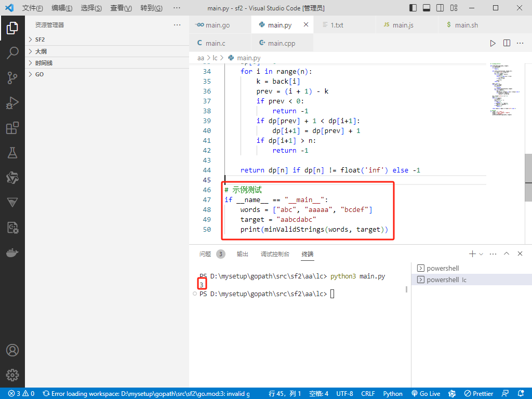Image resolution: width=532 pixels, height=399 pixels.
Task: Open notifications bell in status bar
Action: (x=521, y=394)
